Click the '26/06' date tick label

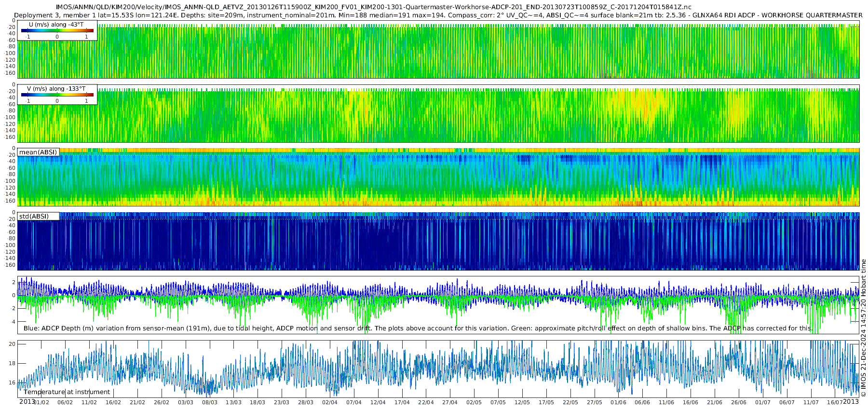click(739, 402)
